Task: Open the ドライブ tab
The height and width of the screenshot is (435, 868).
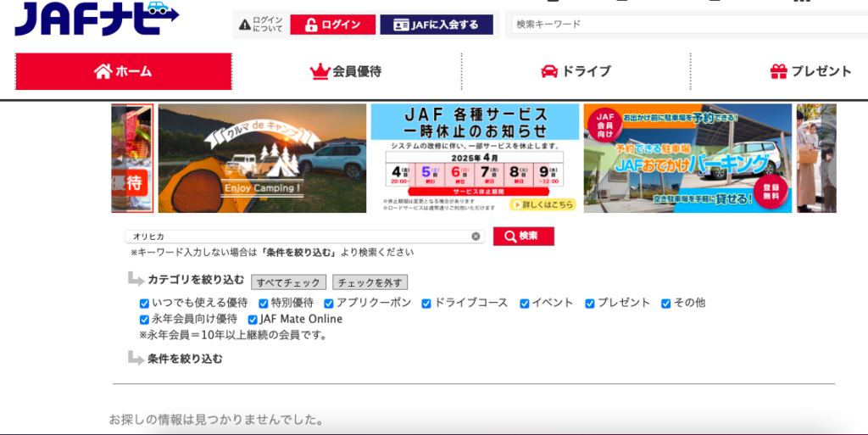Action: click(576, 71)
